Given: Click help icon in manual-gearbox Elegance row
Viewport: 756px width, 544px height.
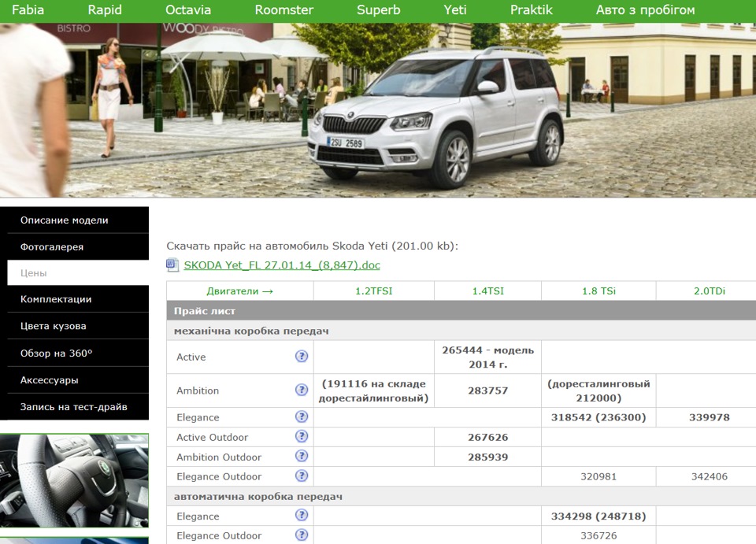Looking at the screenshot, I should (x=302, y=416).
